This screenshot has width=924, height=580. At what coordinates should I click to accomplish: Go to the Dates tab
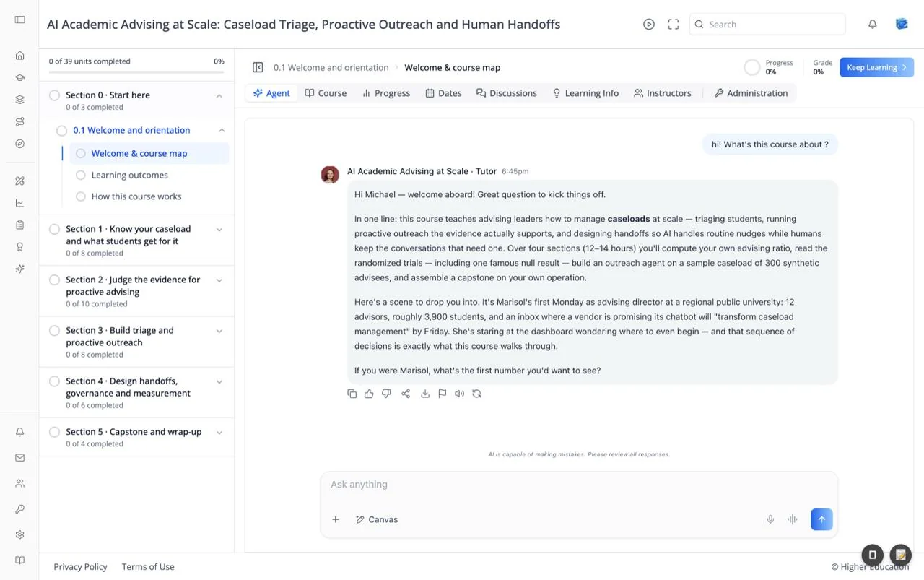coord(443,93)
